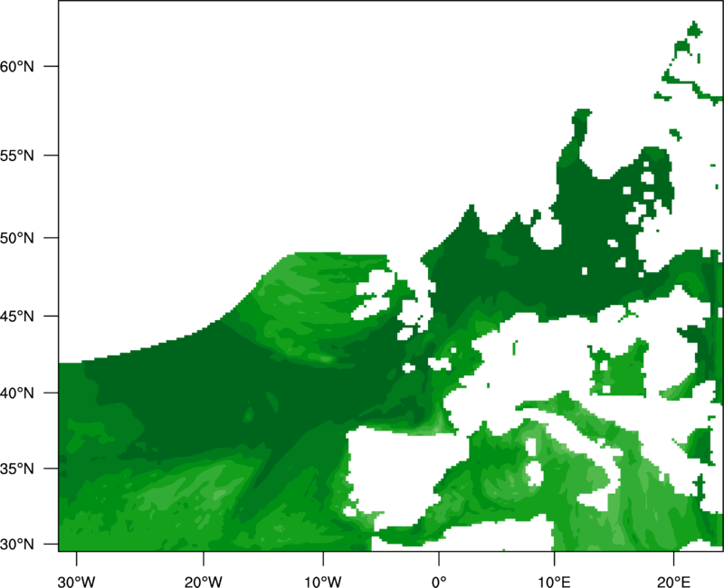Screen dimensions: 724x588
Task: Click the 40°N latitude label
Action: pos(17,393)
